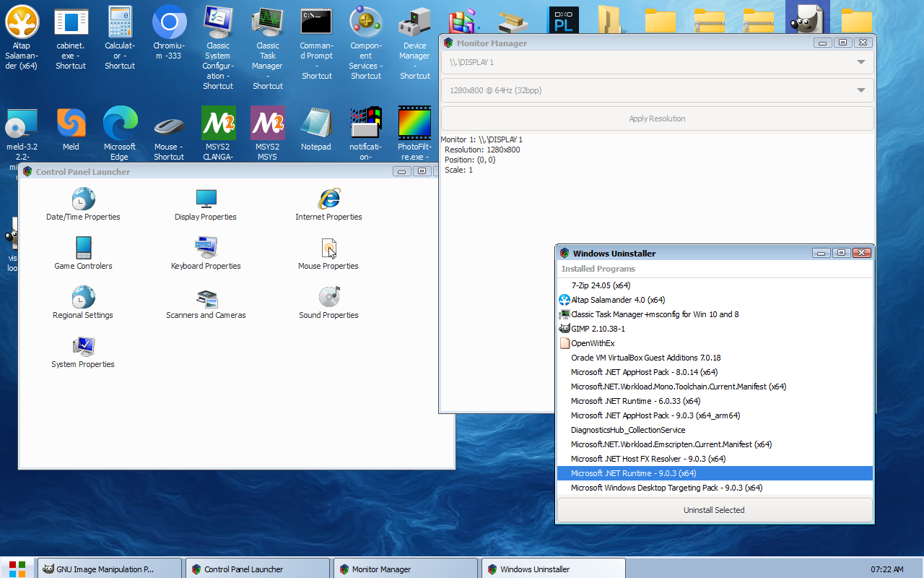
Task: Select Microsoft Windows Desktop Targeting Pack - 9.0.3
Action: [x=715, y=488]
